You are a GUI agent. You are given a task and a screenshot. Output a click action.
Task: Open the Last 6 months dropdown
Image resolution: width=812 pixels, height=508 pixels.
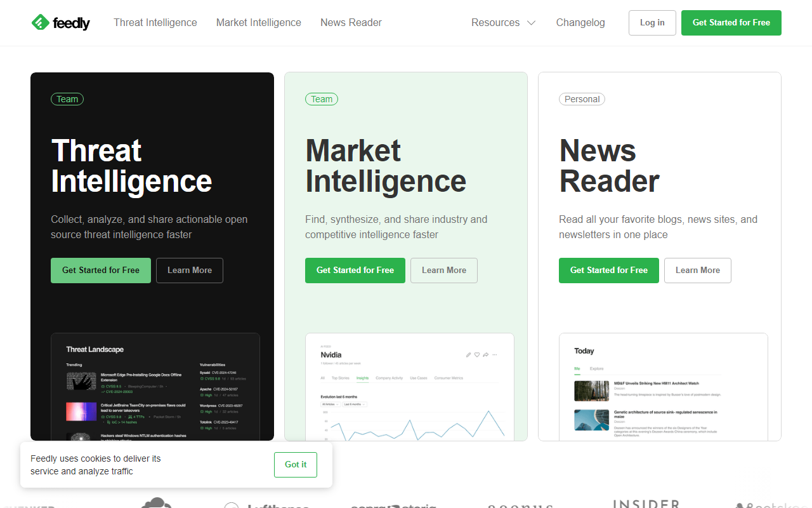tap(354, 404)
